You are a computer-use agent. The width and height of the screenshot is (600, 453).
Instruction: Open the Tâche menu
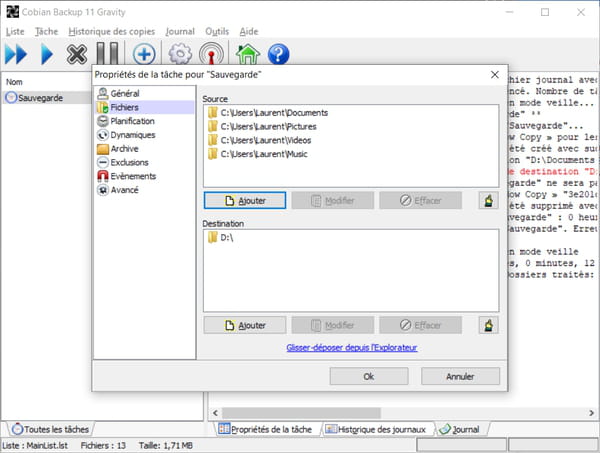[x=46, y=31]
